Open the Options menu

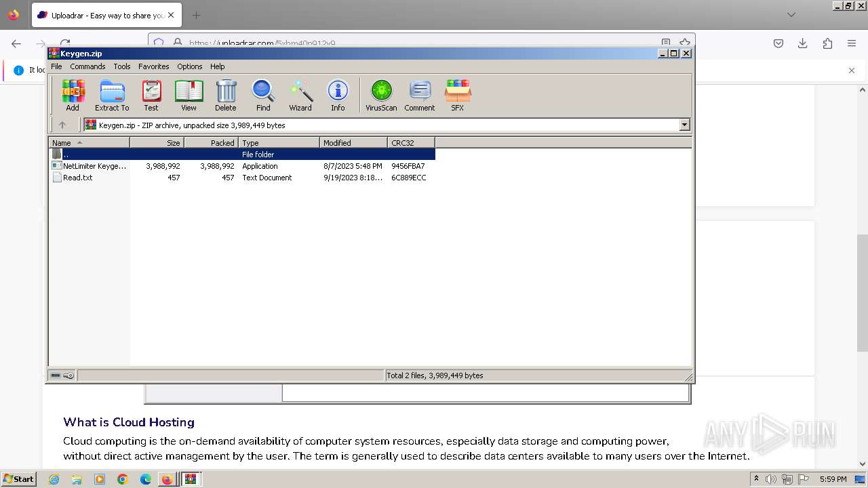pos(190,66)
